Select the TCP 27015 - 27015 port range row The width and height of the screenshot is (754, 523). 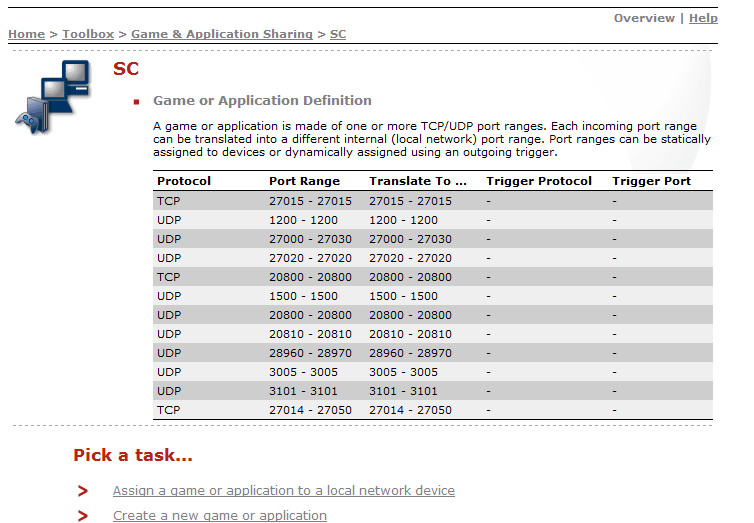tap(433, 201)
